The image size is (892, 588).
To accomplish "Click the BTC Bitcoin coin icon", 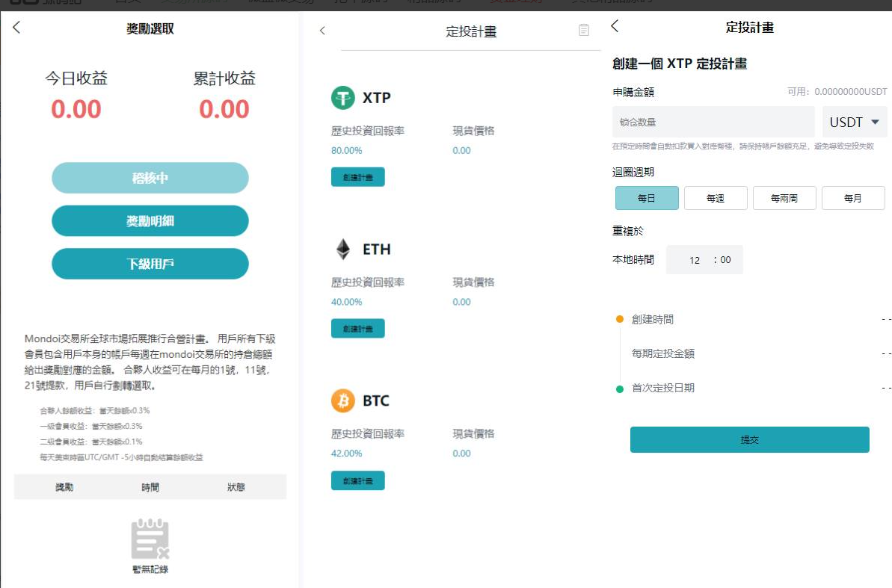I will point(342,400).
